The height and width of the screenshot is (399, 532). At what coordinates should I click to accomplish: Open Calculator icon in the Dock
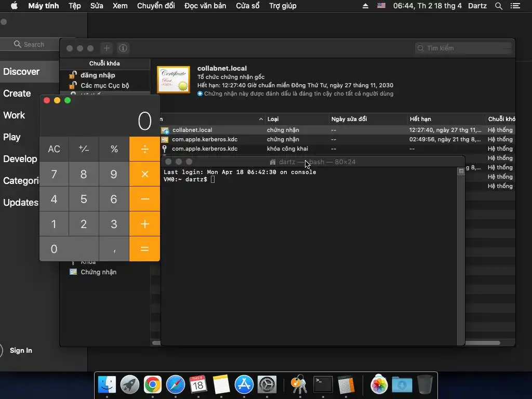[345, 385]
